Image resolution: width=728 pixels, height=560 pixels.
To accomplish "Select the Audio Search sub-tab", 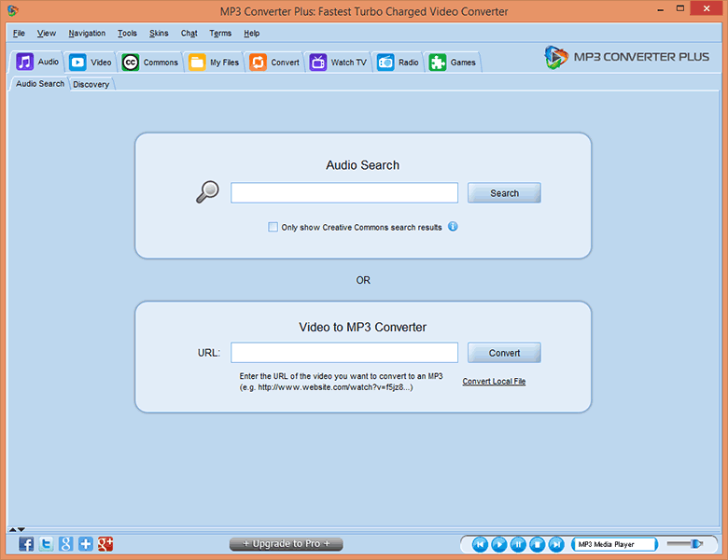I will pos(40,84).
